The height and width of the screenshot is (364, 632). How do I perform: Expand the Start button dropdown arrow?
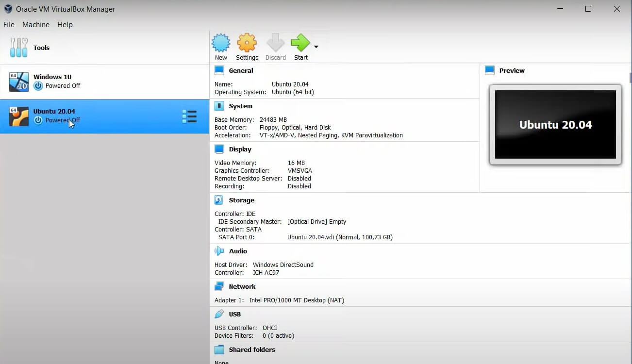(316, 47)
